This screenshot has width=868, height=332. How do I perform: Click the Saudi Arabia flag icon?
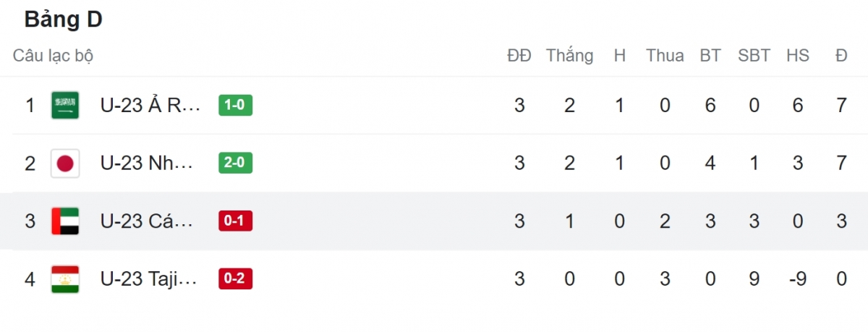tap(65, 106)
